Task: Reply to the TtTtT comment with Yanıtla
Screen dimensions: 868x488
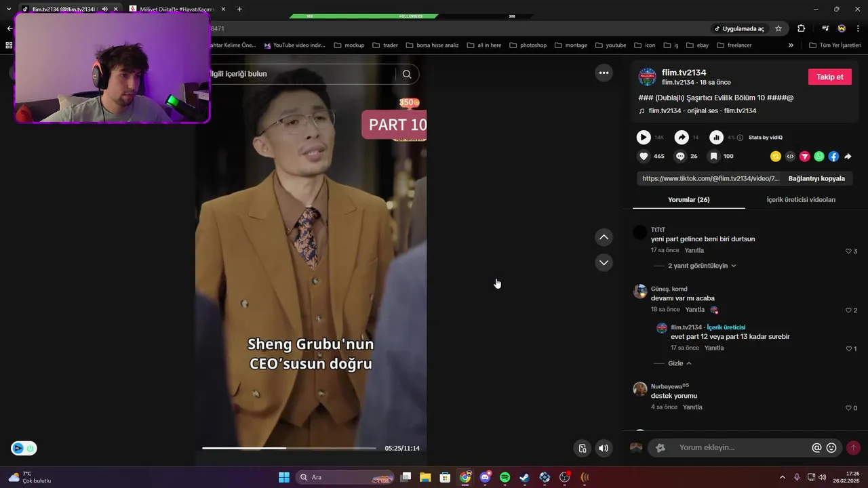Action: point(694,251)
